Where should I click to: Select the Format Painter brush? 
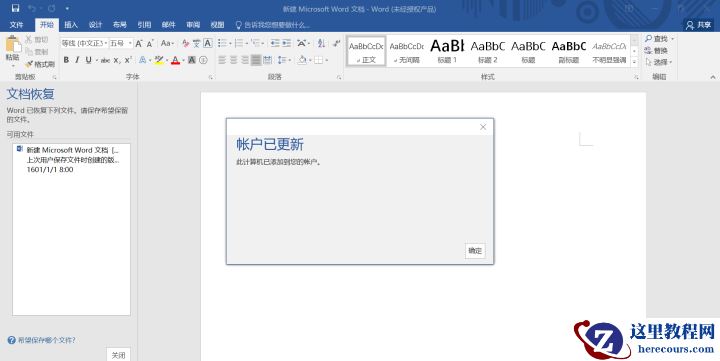[x=29, y=64]
